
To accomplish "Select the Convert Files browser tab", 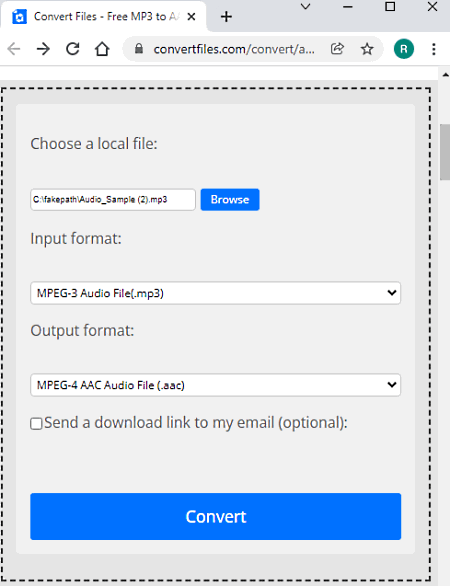I will [103, 17].
